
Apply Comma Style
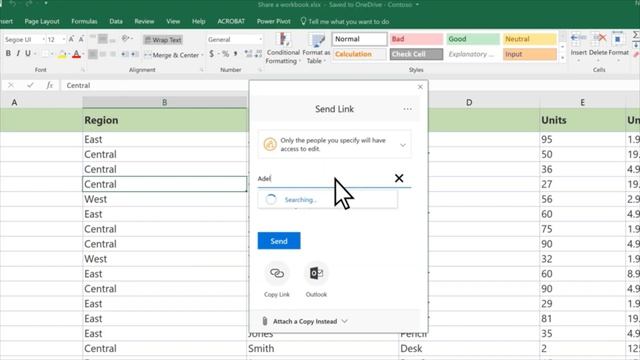[x=236, y=54]
